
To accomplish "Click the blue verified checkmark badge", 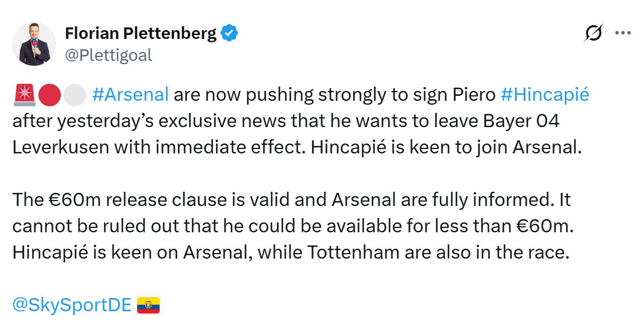I will [228, 32].
